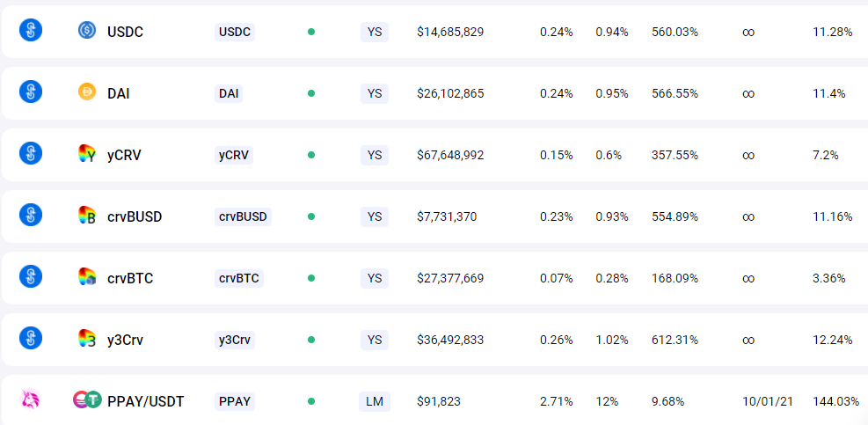The height and width of the screenshot is (425, 868).
Task: Click the crvBUSD reward token badge
Action: point(243,216)
